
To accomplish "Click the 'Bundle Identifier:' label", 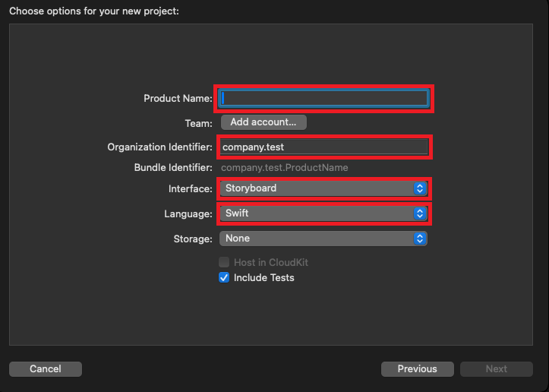I will coord(171,167).
